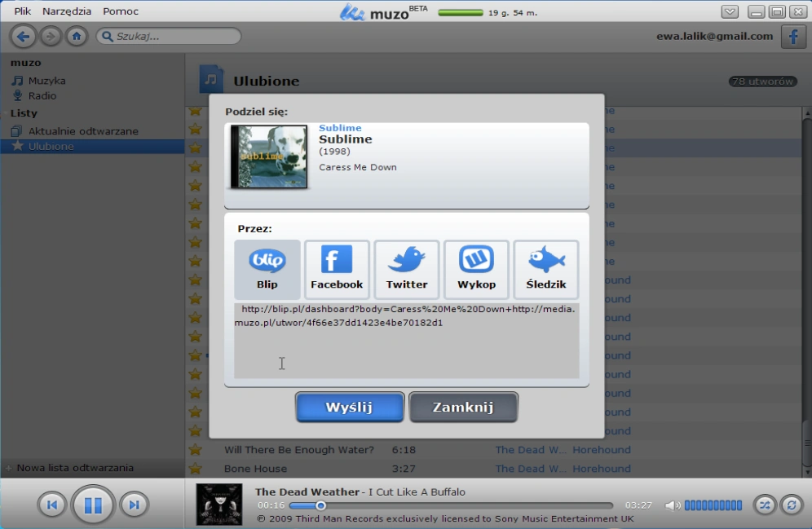Viewport: 812px width, 529px height.
Task: Unstar the Bone House track
Action: point(195,469)
